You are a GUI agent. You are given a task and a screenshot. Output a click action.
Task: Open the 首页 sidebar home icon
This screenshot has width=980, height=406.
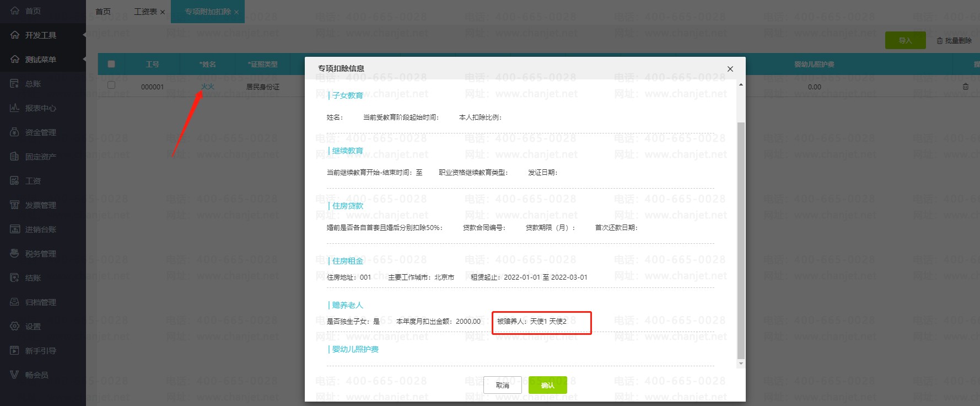(15, 11)
